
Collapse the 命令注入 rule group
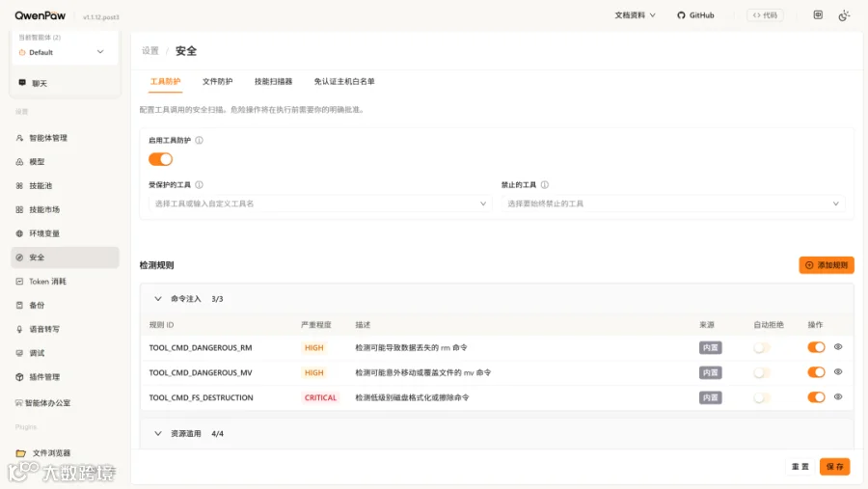coord(158,298)
